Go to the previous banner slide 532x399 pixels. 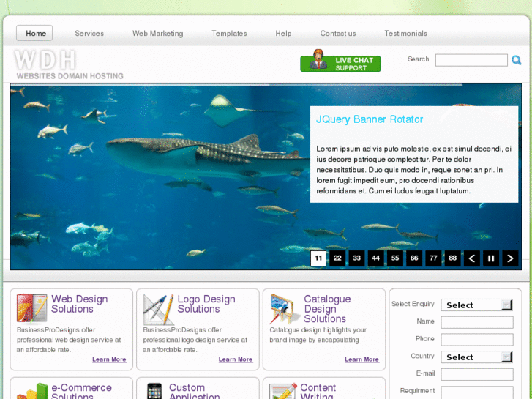pyautogui.click(x=471, y=258)
